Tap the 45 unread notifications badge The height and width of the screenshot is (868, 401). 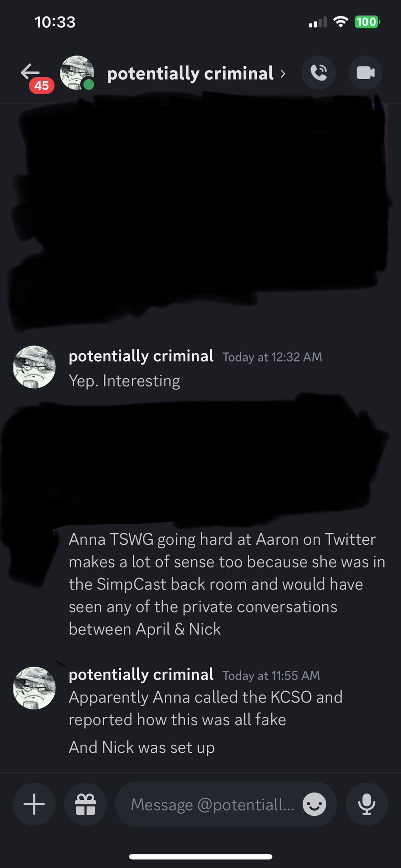[x=42, y=86]
